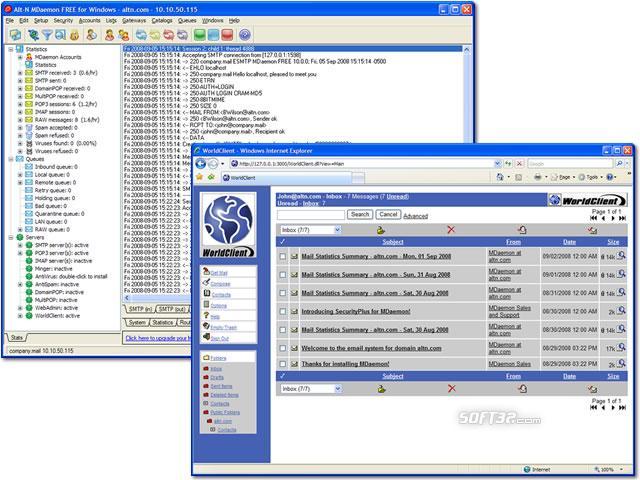Image resolution: width=640 pixels, height=480 pixels.
Task: Tick checkbox for Thanks for installing MDaemon message
Action: pos(282,364)
